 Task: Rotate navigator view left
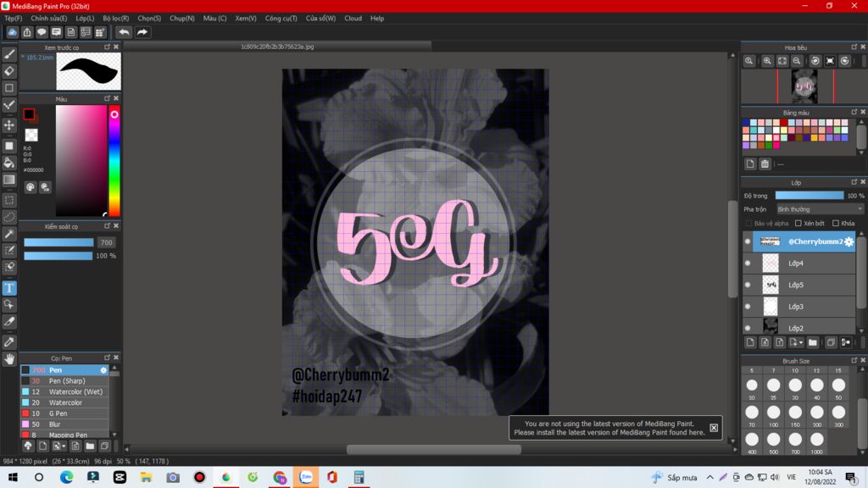coord(815,61)
